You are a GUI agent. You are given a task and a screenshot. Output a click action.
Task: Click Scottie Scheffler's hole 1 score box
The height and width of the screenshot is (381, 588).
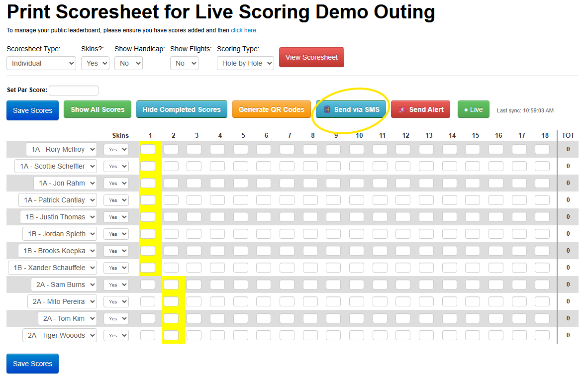click(148, 166)
